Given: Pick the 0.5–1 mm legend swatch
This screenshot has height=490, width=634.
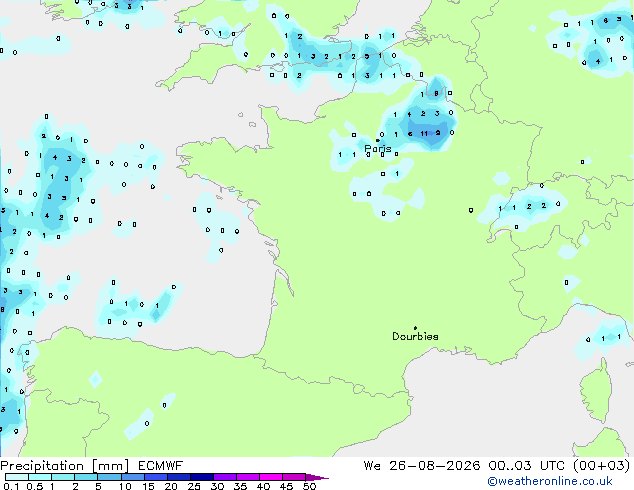Looking at the screenshot, I should coord(40,477).
